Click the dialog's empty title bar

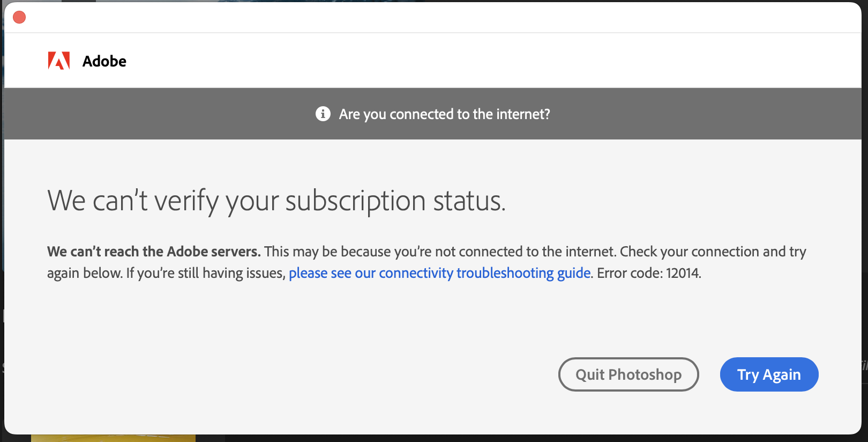(439, 17)
